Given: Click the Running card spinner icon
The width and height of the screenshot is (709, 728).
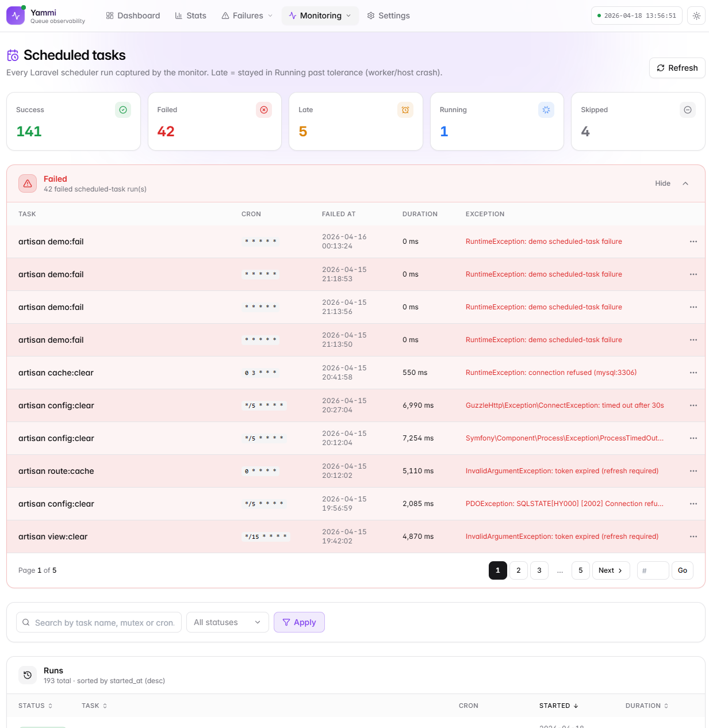Looking at the screenshot, I should [x=546, y=110].
